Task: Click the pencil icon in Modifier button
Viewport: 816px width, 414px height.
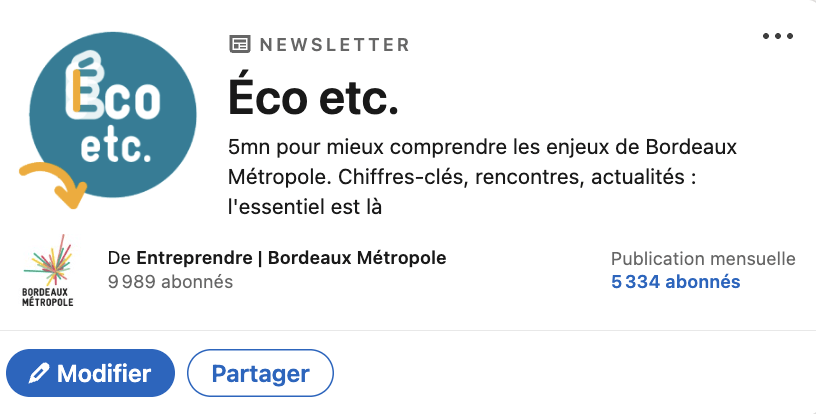Action: 39,373
